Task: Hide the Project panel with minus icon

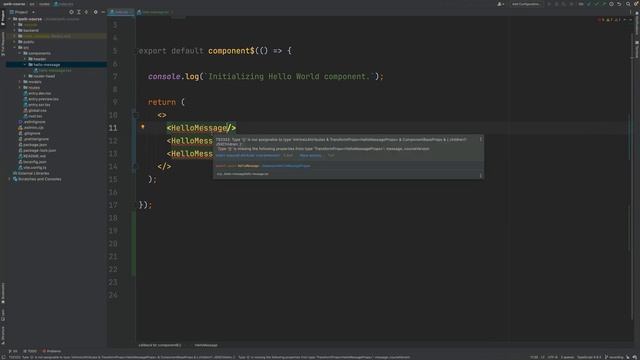Action: pos(103,12)
